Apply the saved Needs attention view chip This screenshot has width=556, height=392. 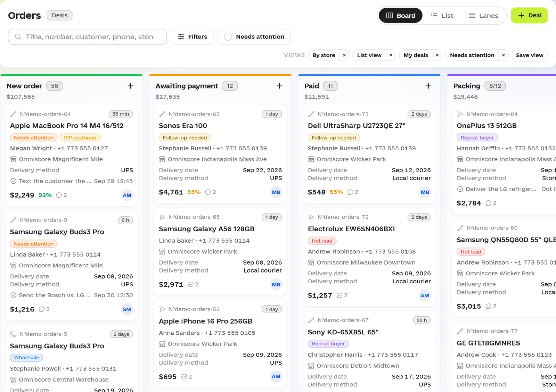click(x=472, y=55)
